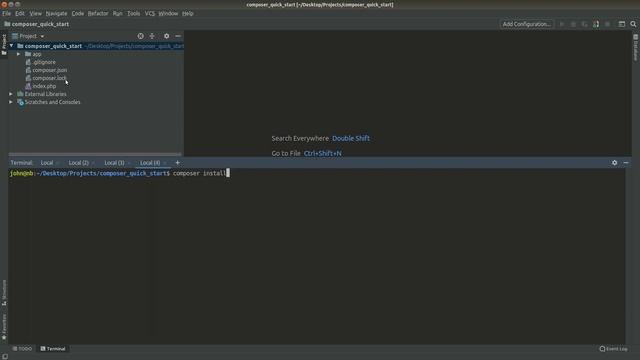This screenshot has width=640, height=360.
Task: Open Terminal panel gear settings
Action: click(x=614, y=162)
